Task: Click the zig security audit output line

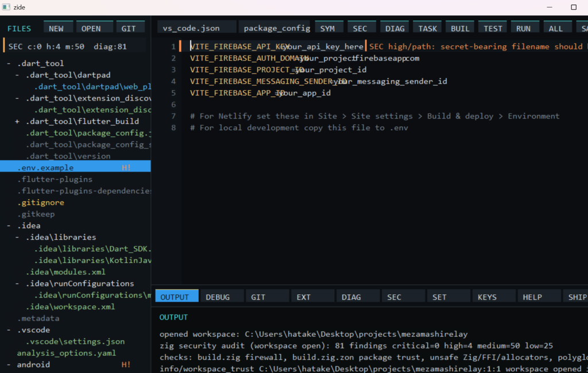Action: 356,345
